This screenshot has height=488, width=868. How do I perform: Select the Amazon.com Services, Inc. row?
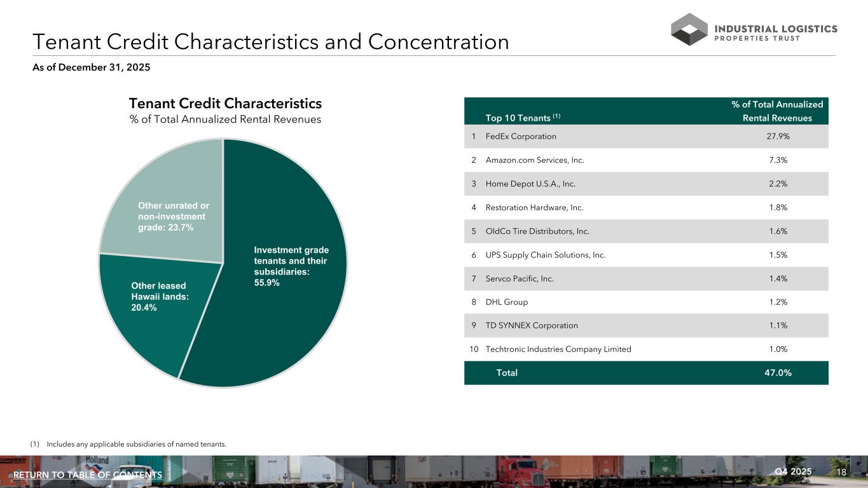(x=646, y=160)
